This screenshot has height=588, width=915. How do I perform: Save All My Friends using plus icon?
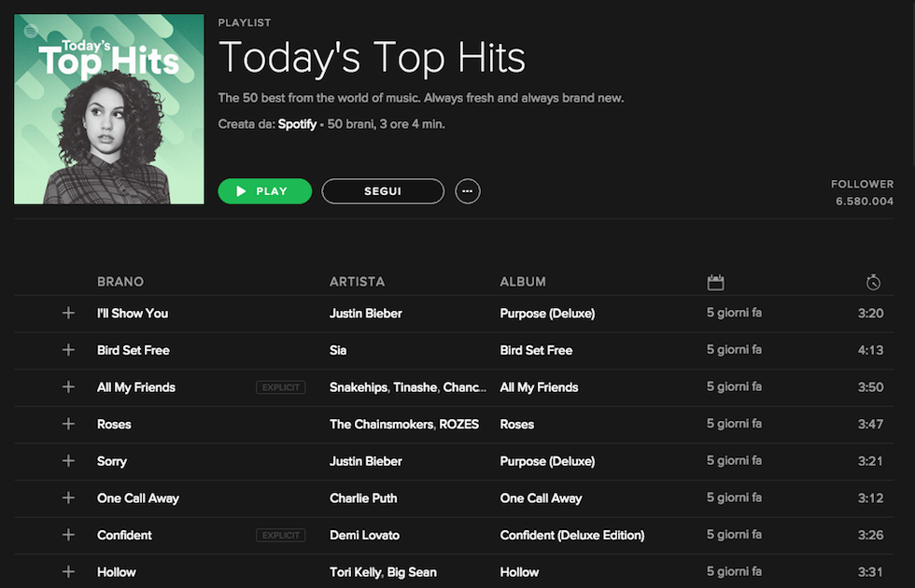[68, 387]
